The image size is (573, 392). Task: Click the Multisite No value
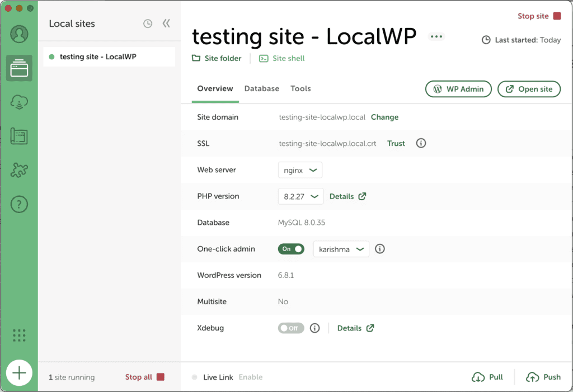(283, 301)
